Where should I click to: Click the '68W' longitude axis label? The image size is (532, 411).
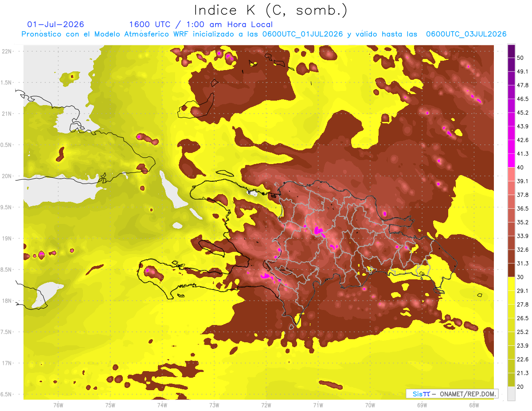pos(473,405)
